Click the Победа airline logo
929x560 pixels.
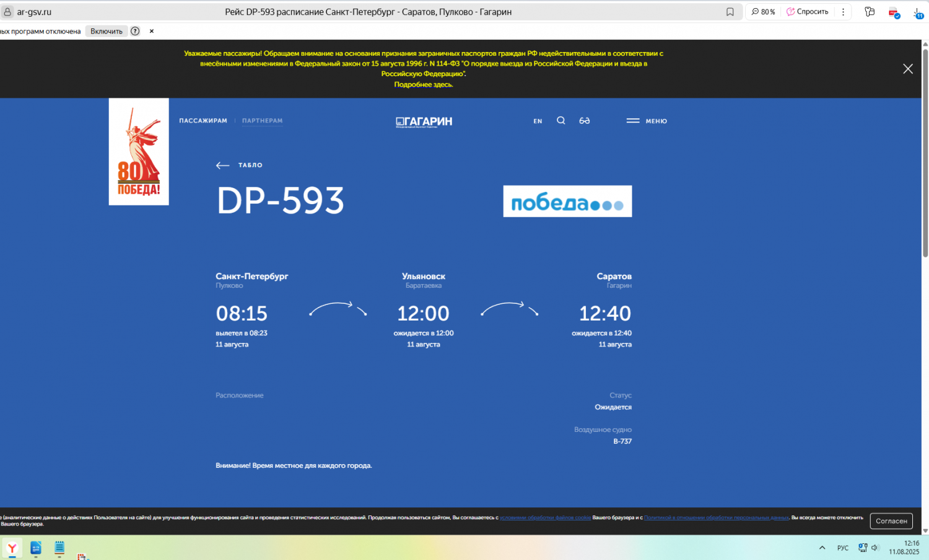[x=567, y=201]
